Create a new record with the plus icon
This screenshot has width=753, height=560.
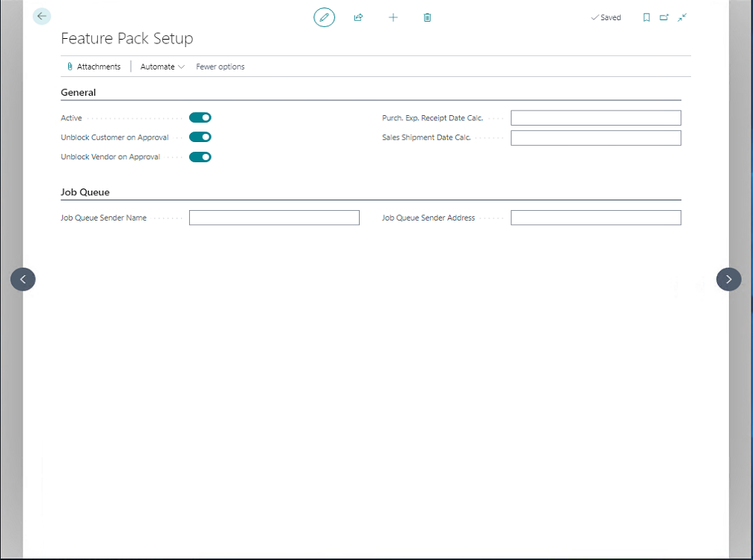[393, 17]
